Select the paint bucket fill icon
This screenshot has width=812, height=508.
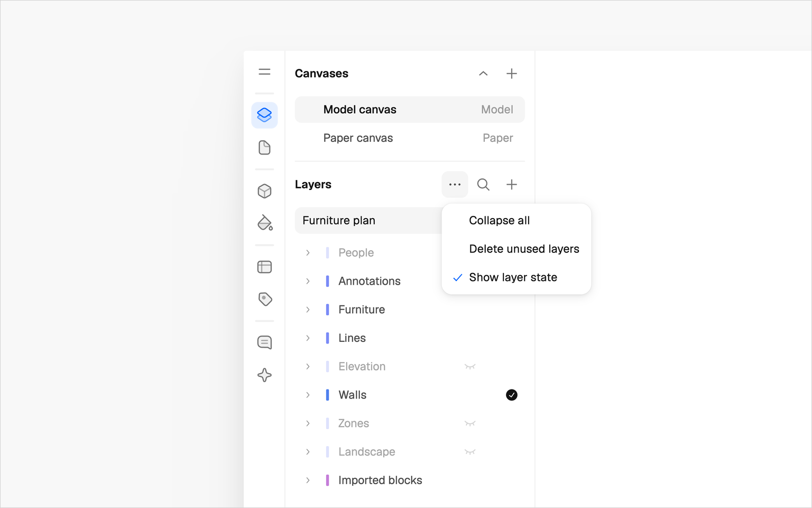(x=264, y=223)
